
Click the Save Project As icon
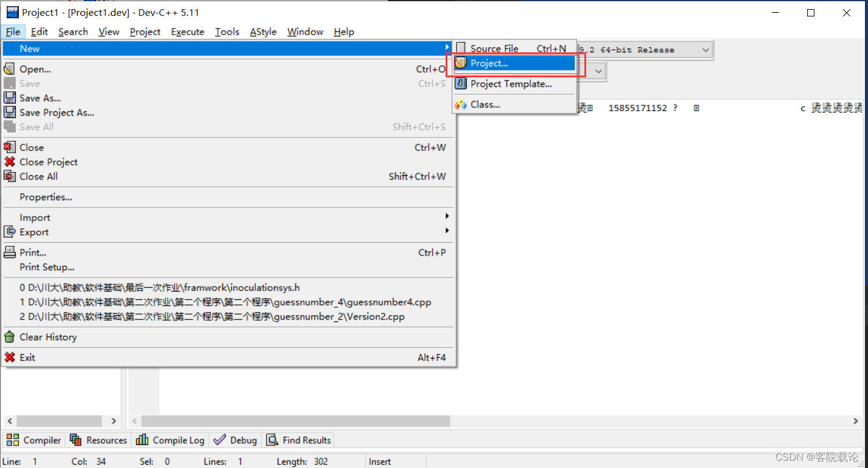(x=9, y=113)
